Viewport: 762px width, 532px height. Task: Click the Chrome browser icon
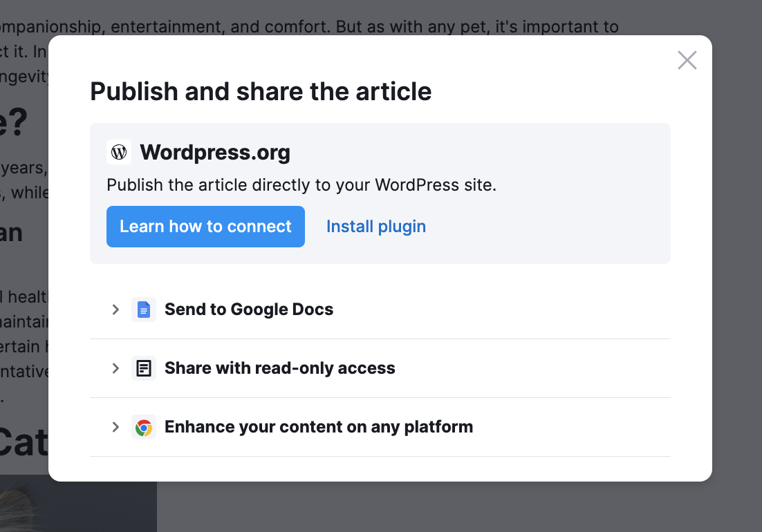click(144, 427)
